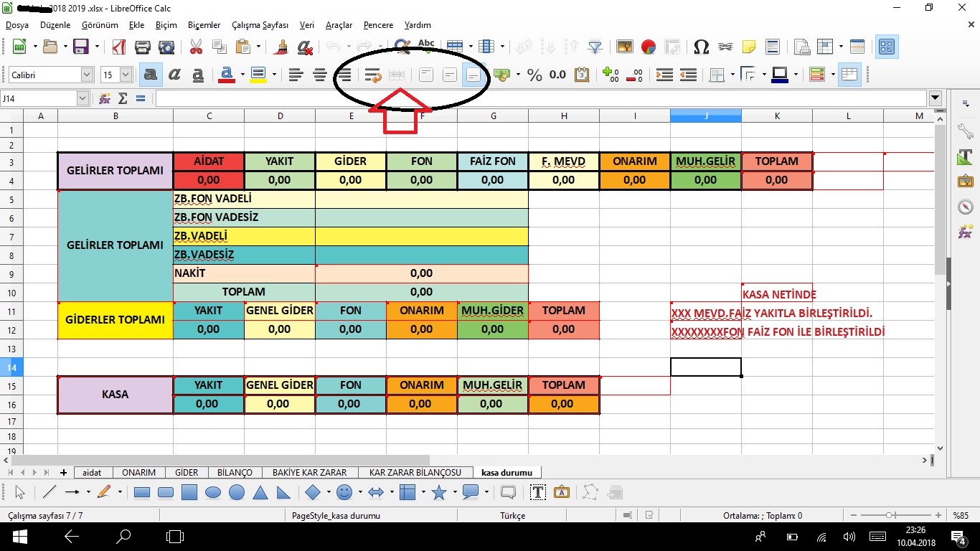980x551 pixels.
Task: Insert a Text Box from drawing toolbar
Action: (x=538, y=492)
